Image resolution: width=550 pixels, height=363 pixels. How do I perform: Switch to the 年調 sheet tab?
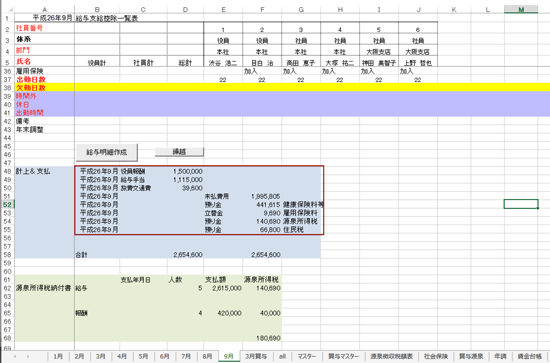[x=501, y=356]
